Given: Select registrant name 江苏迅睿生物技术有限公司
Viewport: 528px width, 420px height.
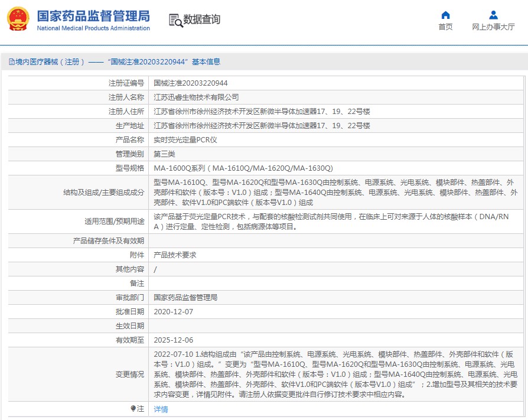Looking at the screenshot, I should click(196, 97).
